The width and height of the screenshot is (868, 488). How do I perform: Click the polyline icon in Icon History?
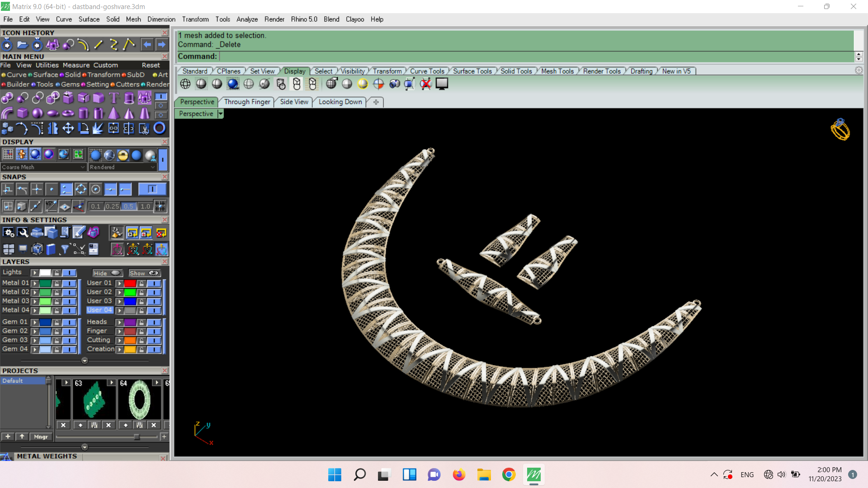[x=114, y=44]
